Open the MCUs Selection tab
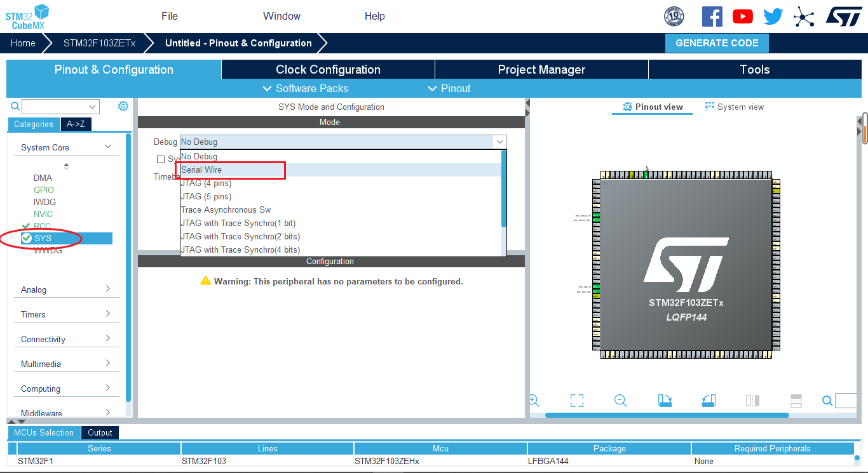The width and height of the screenshot is (868, 473). click(44, 432)
